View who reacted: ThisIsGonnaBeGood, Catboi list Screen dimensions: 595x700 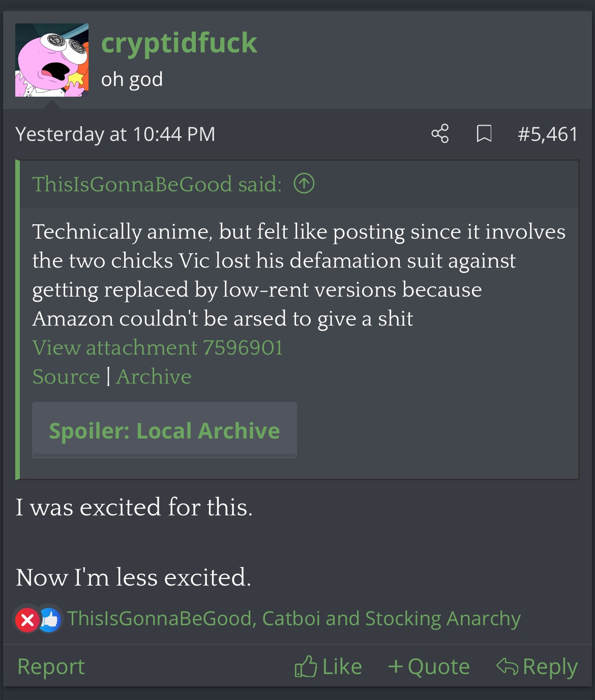tap(294, 619)
